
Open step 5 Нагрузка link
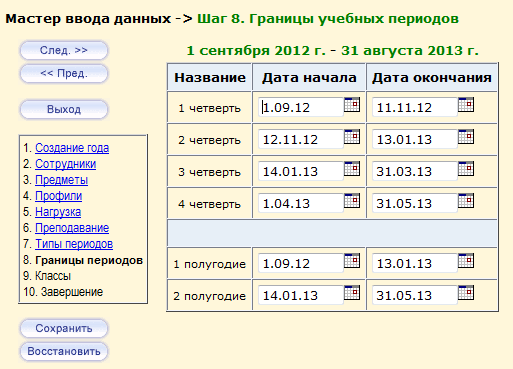pyautogui.click(x=58, y=212)
